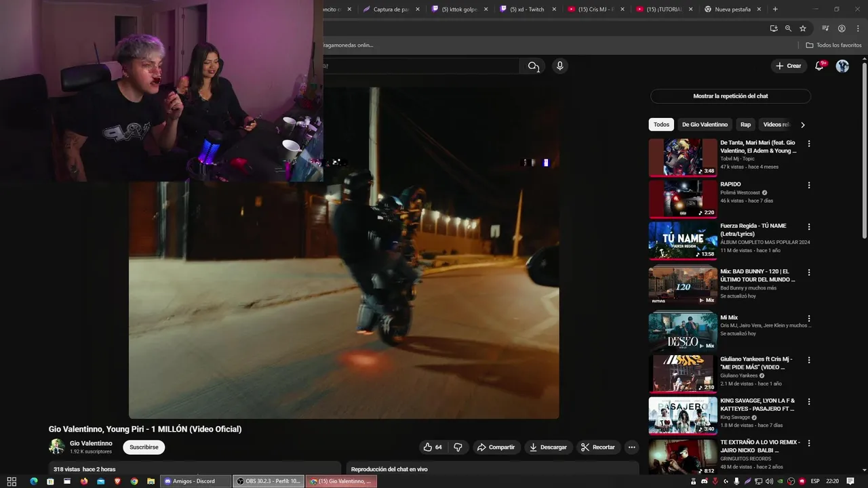The height and width of the screenshot is (488, 868).
Task: Open the RAPIDO video thumbnail
Action: tap(683, 199)
